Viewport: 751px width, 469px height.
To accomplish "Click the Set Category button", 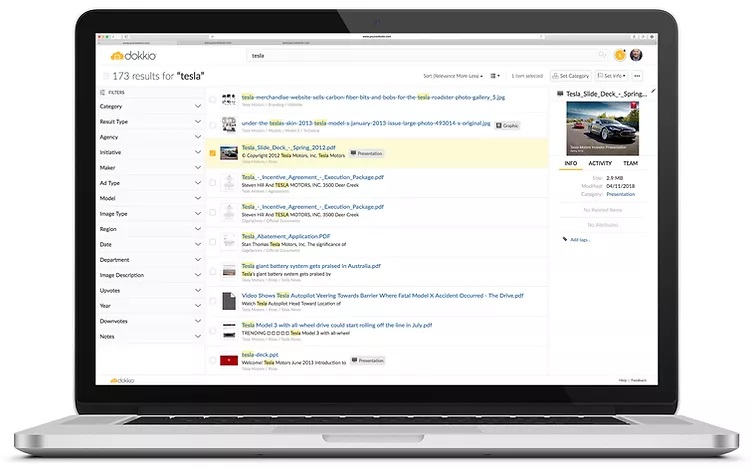I will (x=570, y=76).
